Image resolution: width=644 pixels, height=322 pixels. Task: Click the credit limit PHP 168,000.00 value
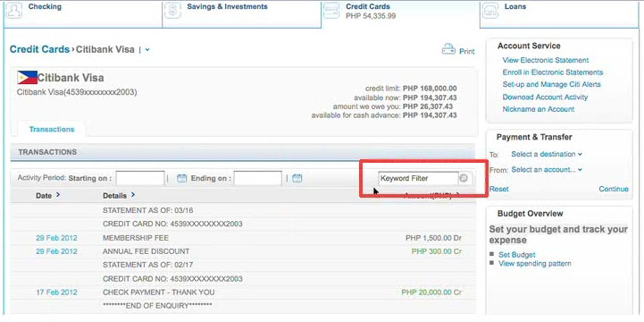430,89
